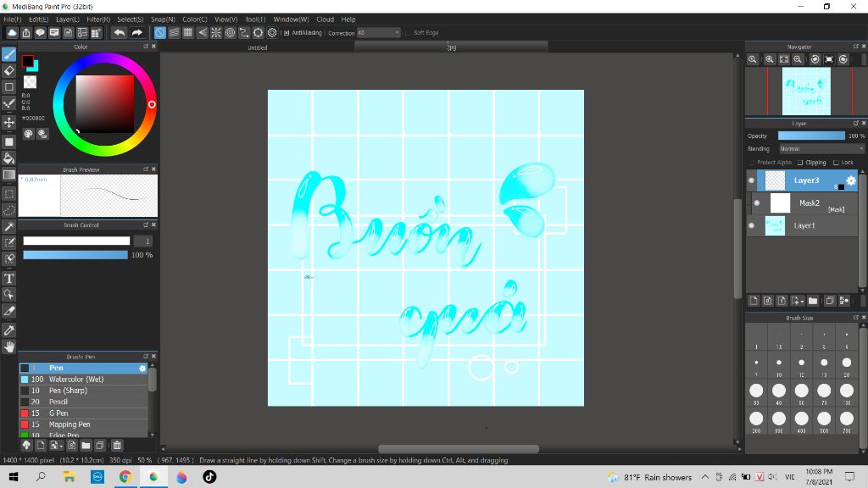Screen dimensions: 868x488
Task: Open Layer3 settings gear
Action: [x=851, y=180]
